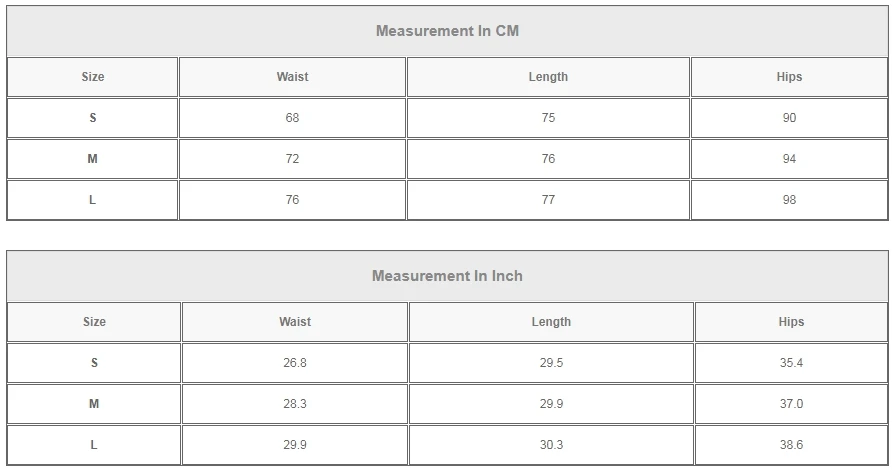The width and height of the screenshot is (893, 473).
Task: Click the Size header in Inch table
Action: coord(94,322)
